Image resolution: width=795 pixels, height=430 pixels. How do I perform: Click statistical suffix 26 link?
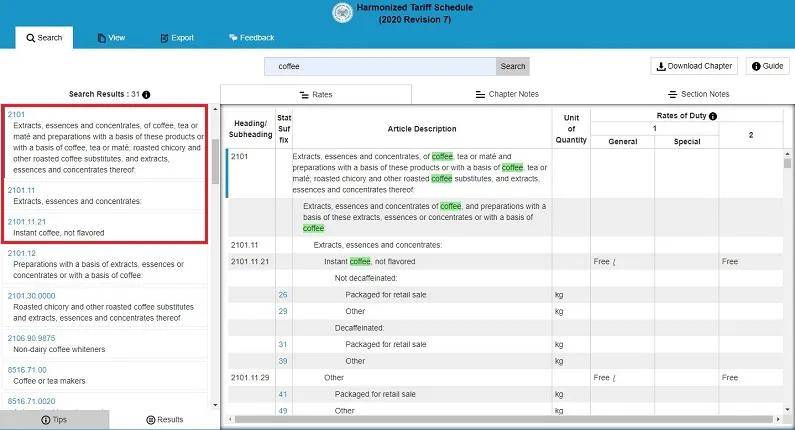(283, 295)
